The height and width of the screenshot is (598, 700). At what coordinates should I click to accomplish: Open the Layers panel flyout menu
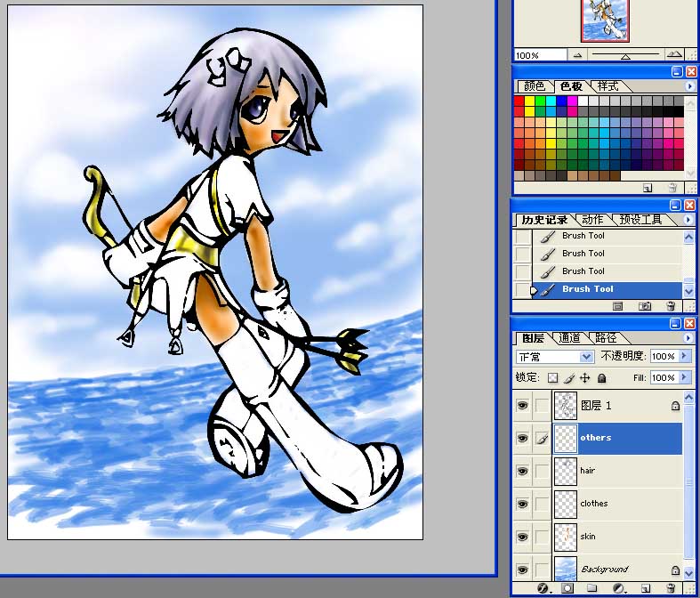click(688, 338)
